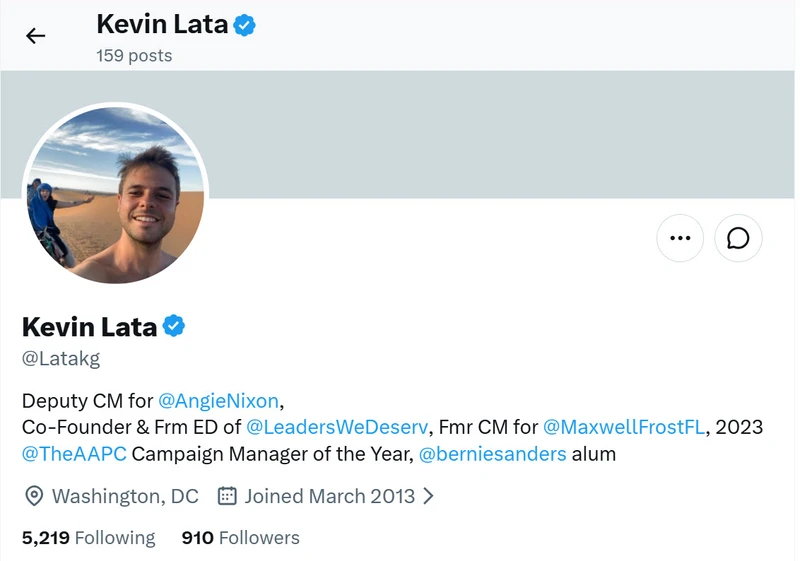This screenshot has height=561, width=800.
Task: Click the location pin icon
Action: tap(34, 496)
